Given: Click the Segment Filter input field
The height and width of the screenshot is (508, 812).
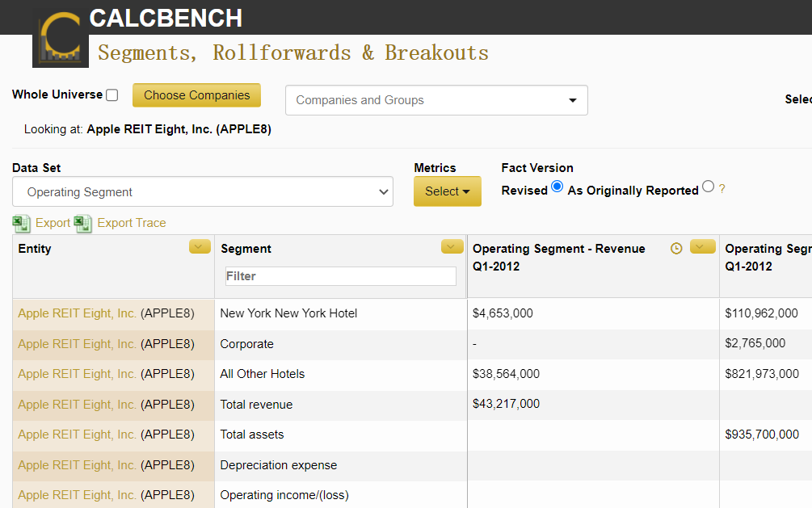Looking at the screenshot, I should 341,276.
